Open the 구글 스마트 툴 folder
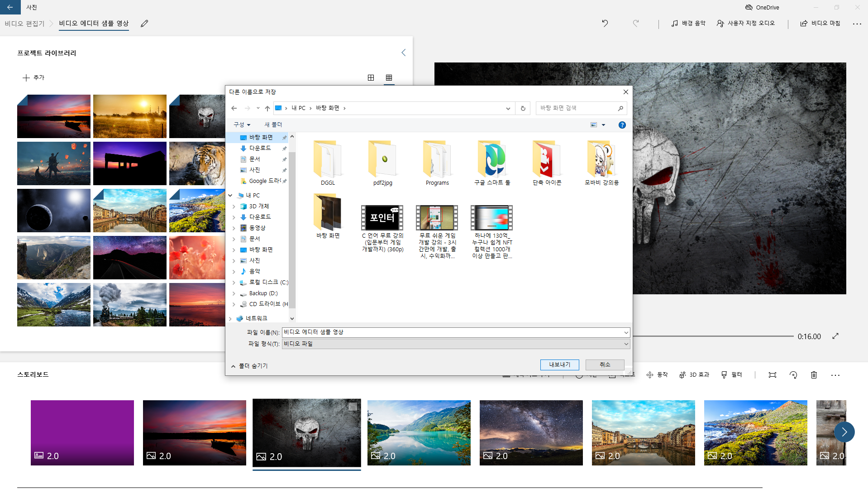Screen dimensions: 868x489 [492, 163]
